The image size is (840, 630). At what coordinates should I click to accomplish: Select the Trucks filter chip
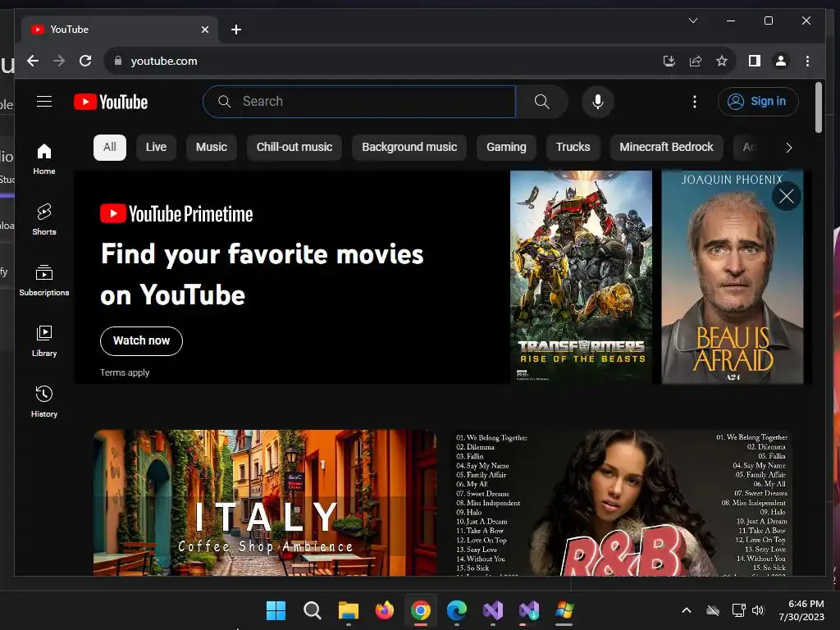[573, 148]
